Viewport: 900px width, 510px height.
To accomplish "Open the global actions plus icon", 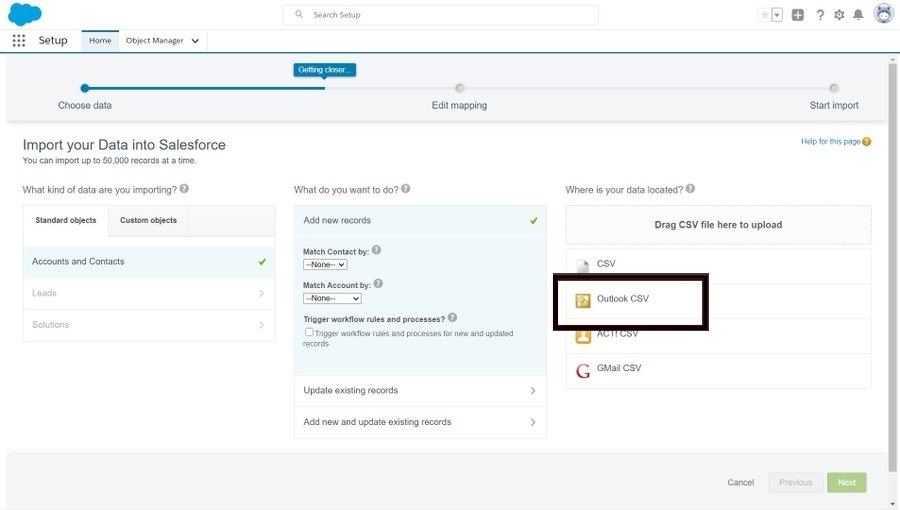I will coord(798,15).
